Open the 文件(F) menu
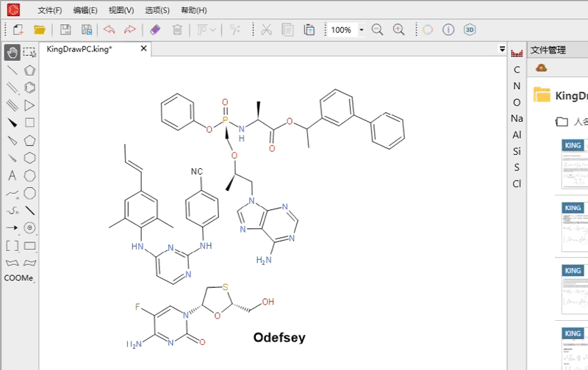 point(50,10)
